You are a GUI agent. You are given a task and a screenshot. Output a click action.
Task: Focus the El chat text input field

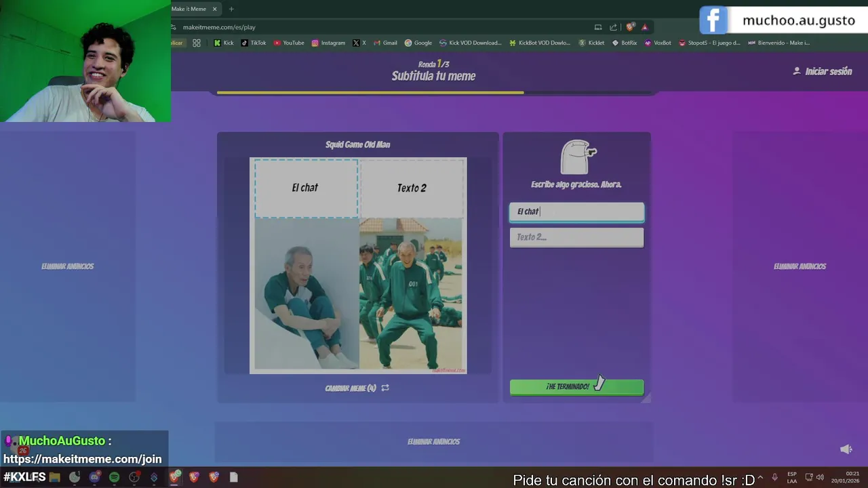coord(576,211)
